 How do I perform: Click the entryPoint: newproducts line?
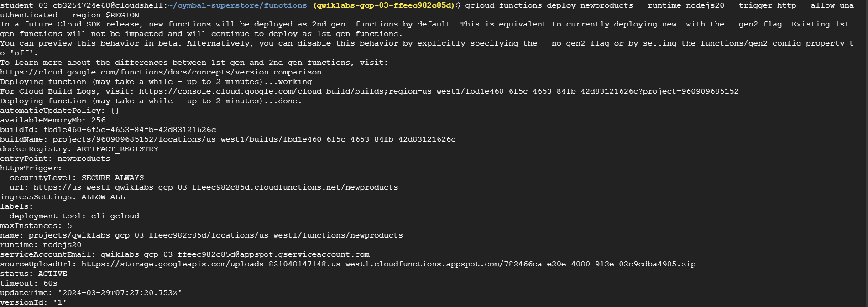coord(55,159)
